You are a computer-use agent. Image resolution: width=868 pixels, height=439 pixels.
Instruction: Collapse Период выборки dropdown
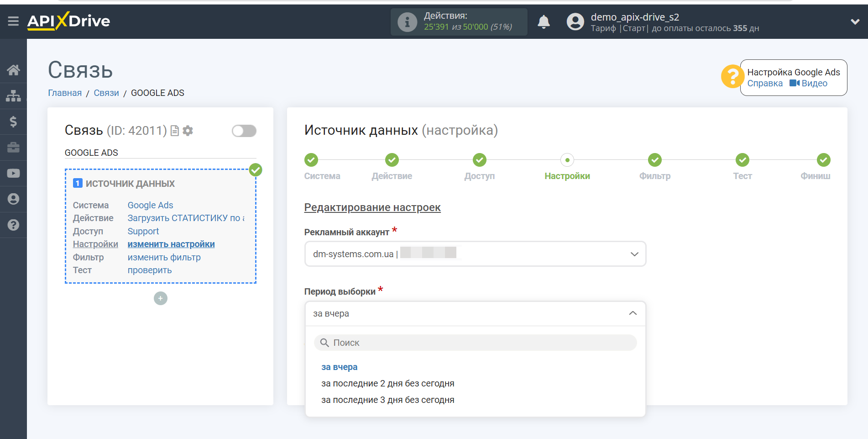(475, 313)
